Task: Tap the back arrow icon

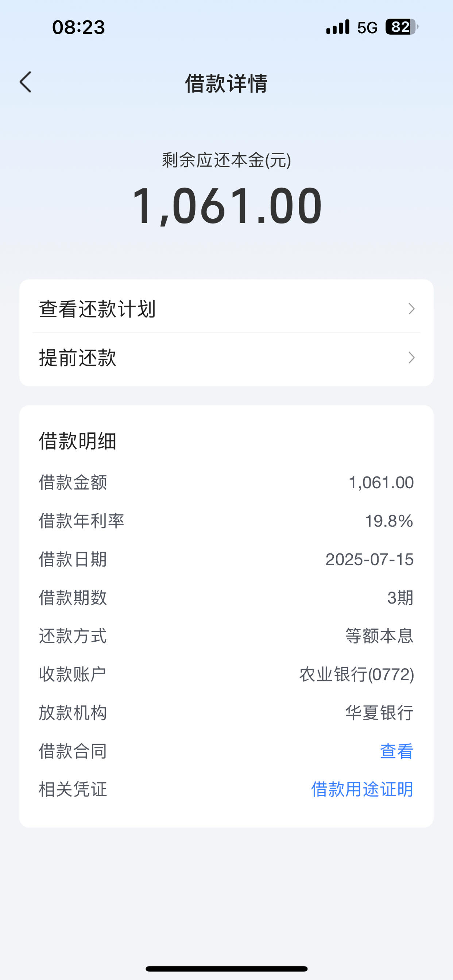Action: [26, 82]
